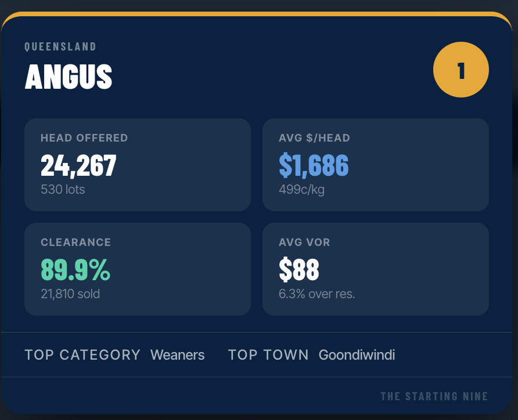Screen dimensions: 518x420
Task: Click the TOP CATEGORY label
Action: 82,355
